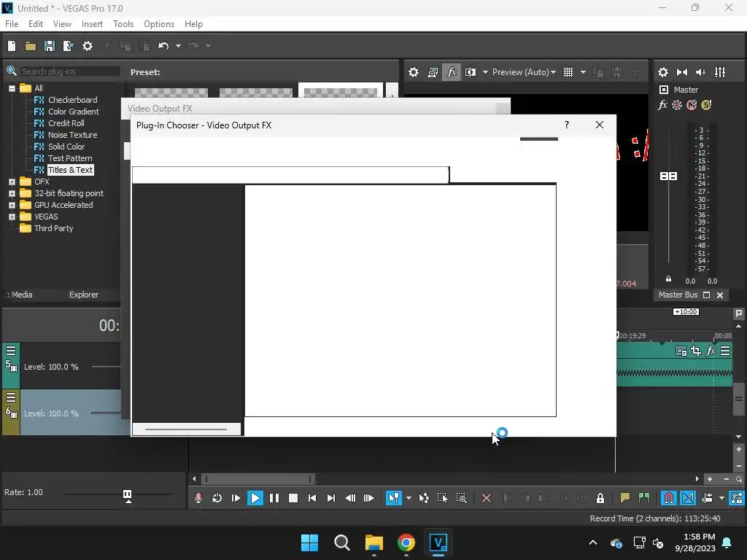Open video preview properties gear

pos(414,72)
